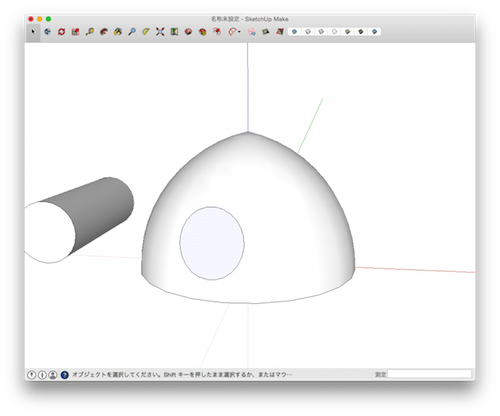Click the yellow minimize window button
This screenshot has height=416, width=500.
click(40, 19)
